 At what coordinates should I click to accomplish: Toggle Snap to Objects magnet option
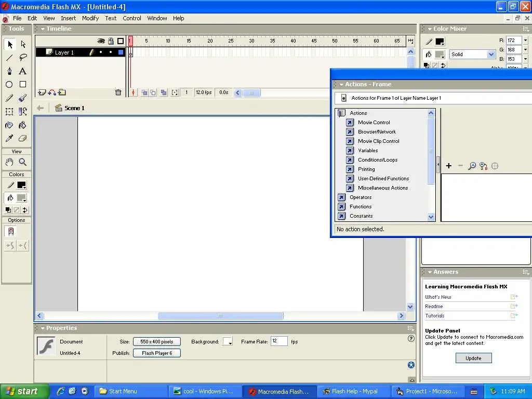pyautogui.click(x=10, y=231)
